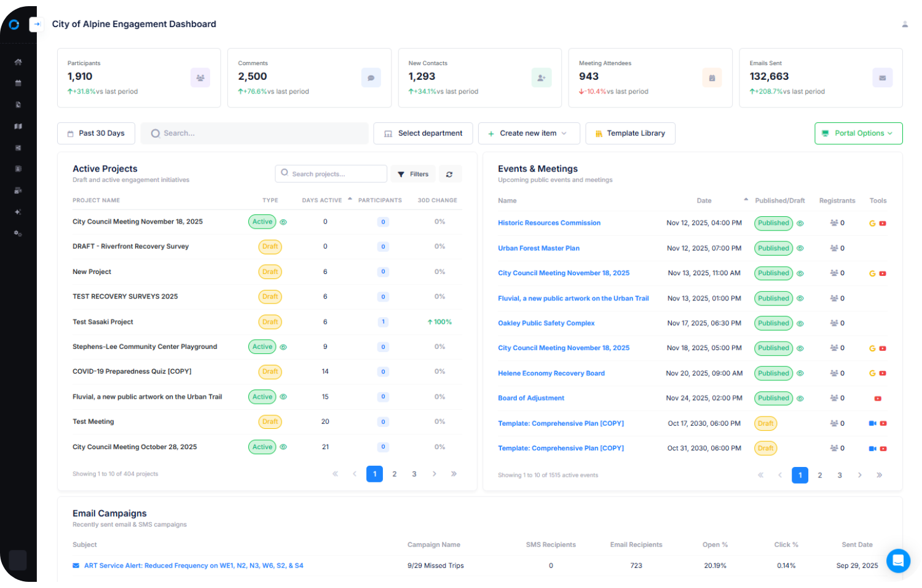The image size is (922, 588).
Task: Click inside the Search projects field
Action: (x=331, y=174)
